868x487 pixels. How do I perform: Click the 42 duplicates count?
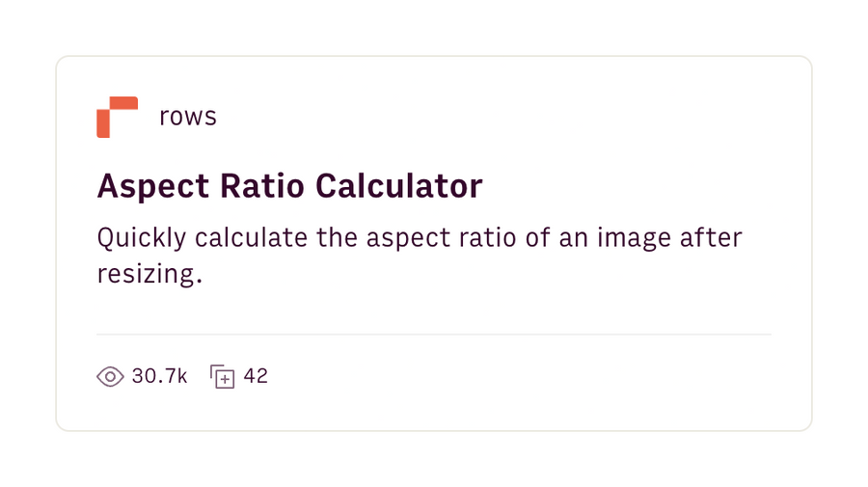pos(256,376)
